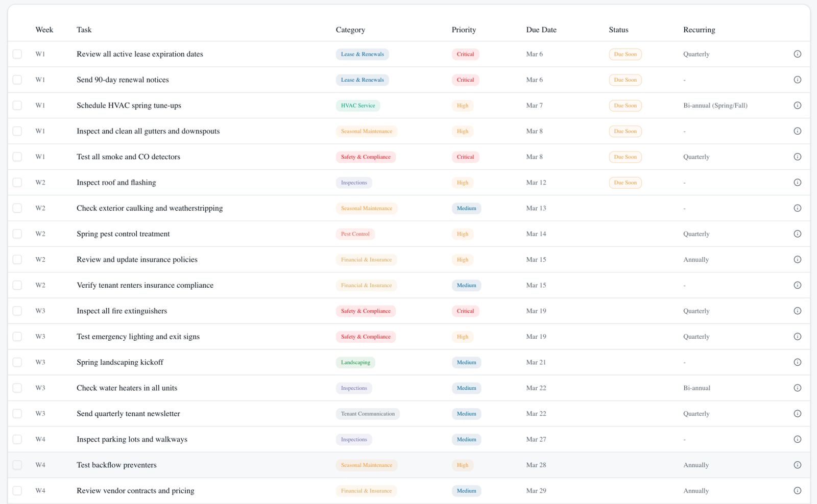817x504 pixels.
Task: Click the Mar 14 due date cell
Action: 536,234
